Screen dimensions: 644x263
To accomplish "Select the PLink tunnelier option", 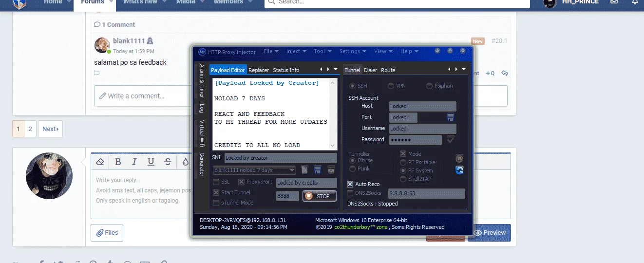I will (x=353, y=169).
